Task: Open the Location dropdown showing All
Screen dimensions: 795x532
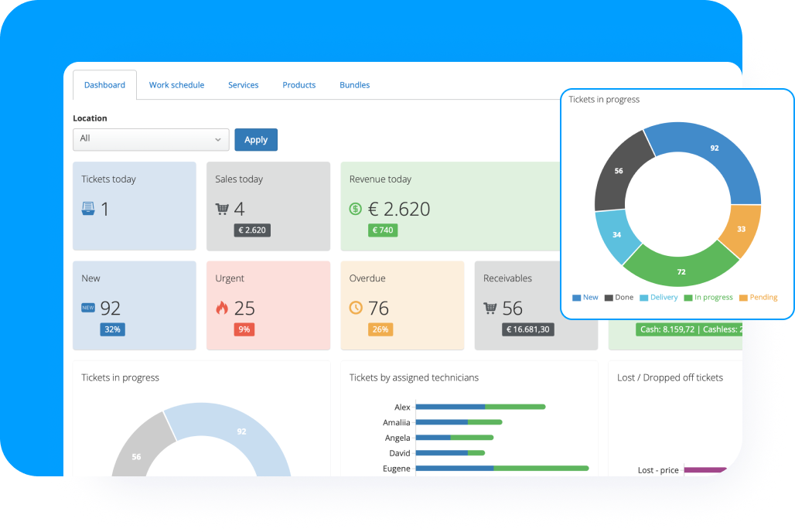Action: click(x=150, y=139)
